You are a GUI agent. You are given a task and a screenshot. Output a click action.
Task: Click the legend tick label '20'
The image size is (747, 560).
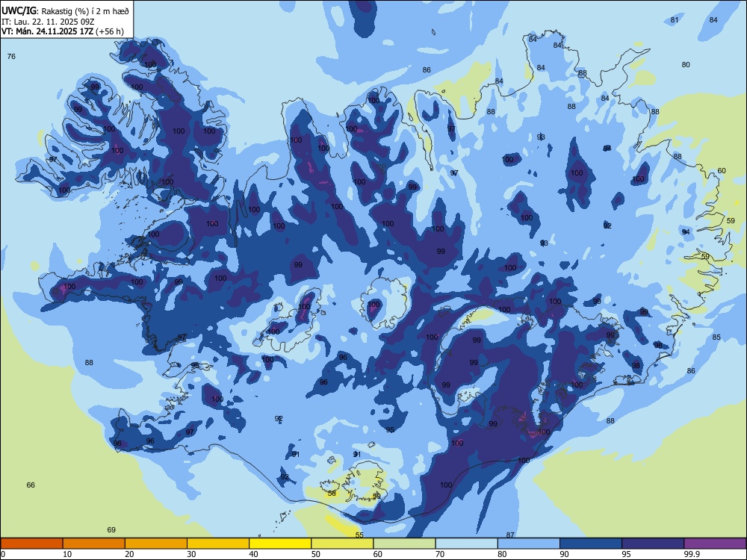coord(129,554)
